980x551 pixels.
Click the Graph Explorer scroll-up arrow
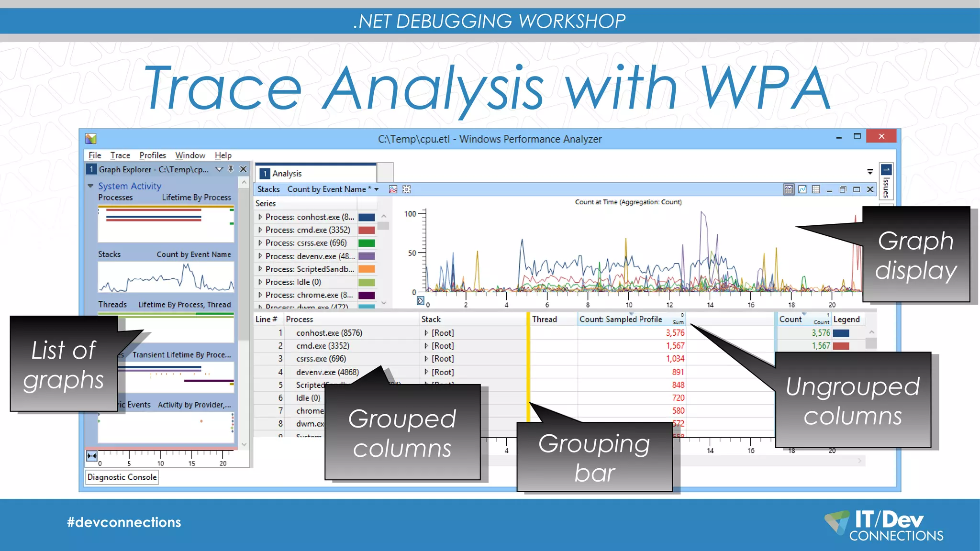pyautogui.click(x=244, y=182)
